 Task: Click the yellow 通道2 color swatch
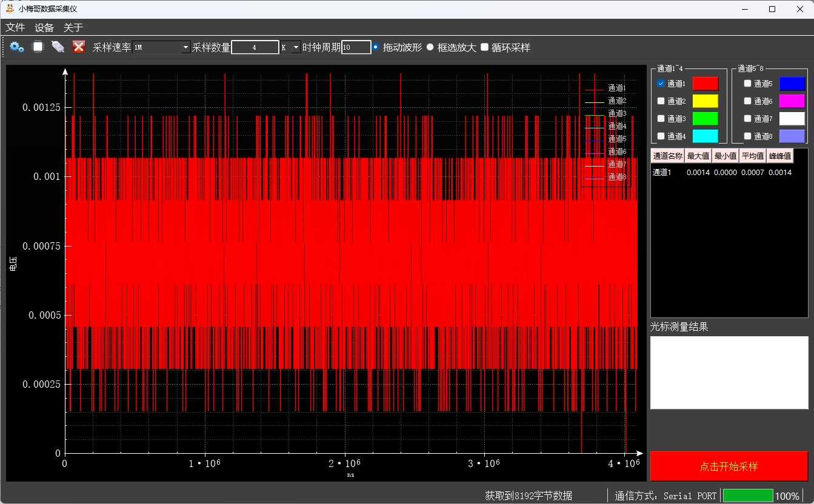tap(706, 101)
